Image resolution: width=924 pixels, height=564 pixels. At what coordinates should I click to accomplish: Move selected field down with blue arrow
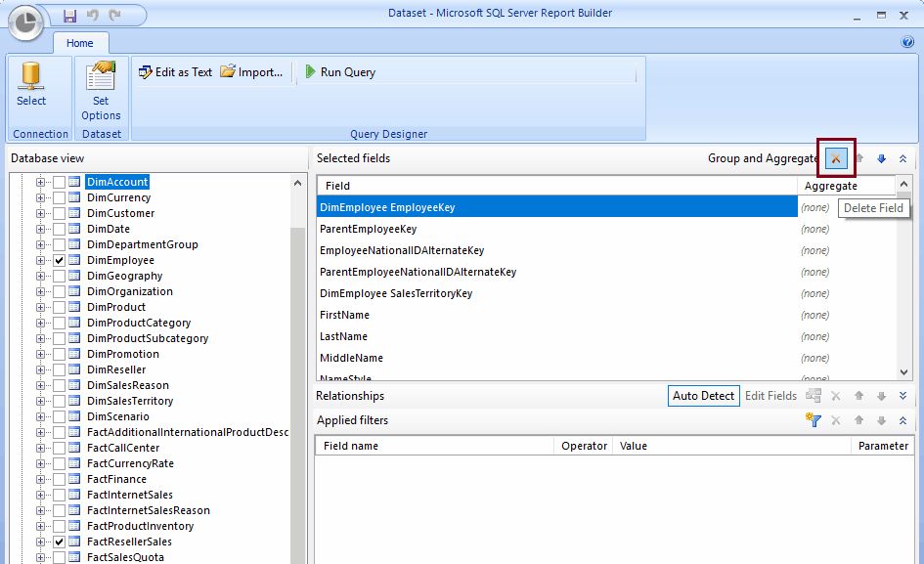click(881, 158)
